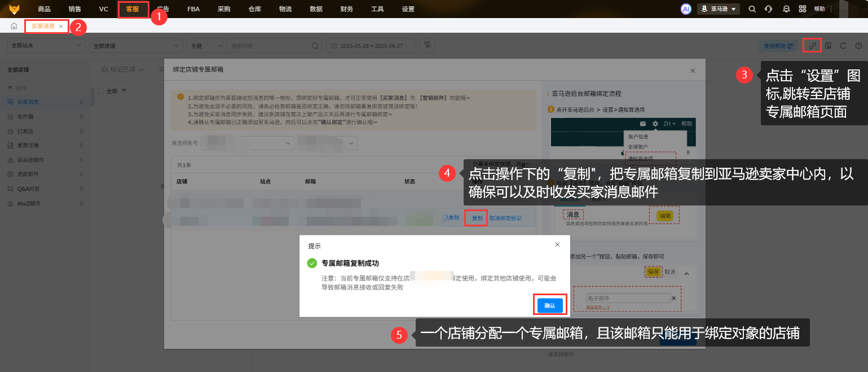Open 退款邮件 in the sidebar

click(45, 174)
